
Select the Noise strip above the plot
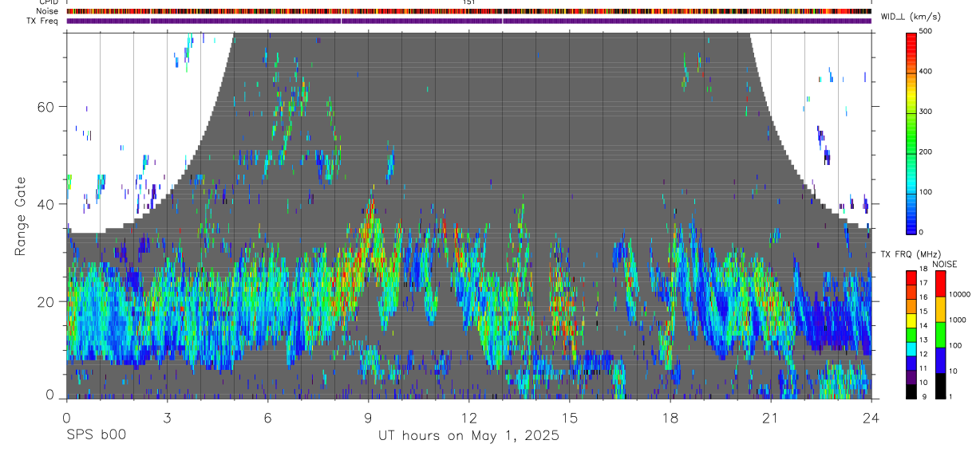(x=468, y=12)
